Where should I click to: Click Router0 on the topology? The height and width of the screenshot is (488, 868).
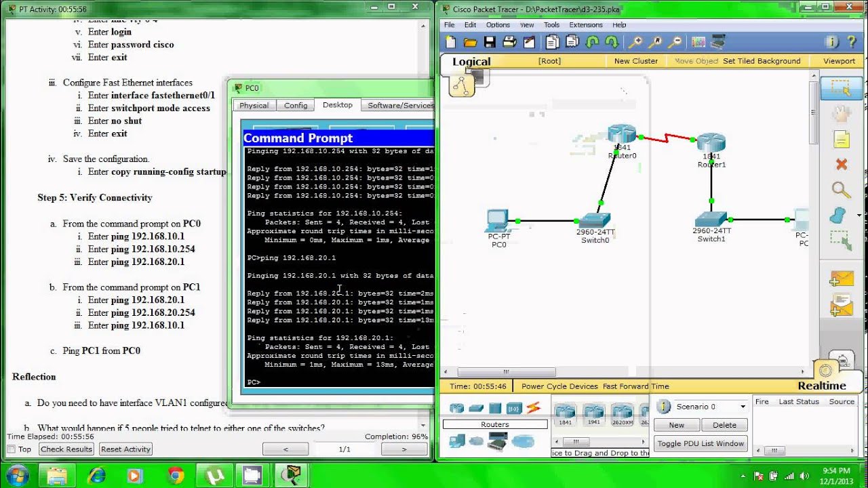pos(622,134)
